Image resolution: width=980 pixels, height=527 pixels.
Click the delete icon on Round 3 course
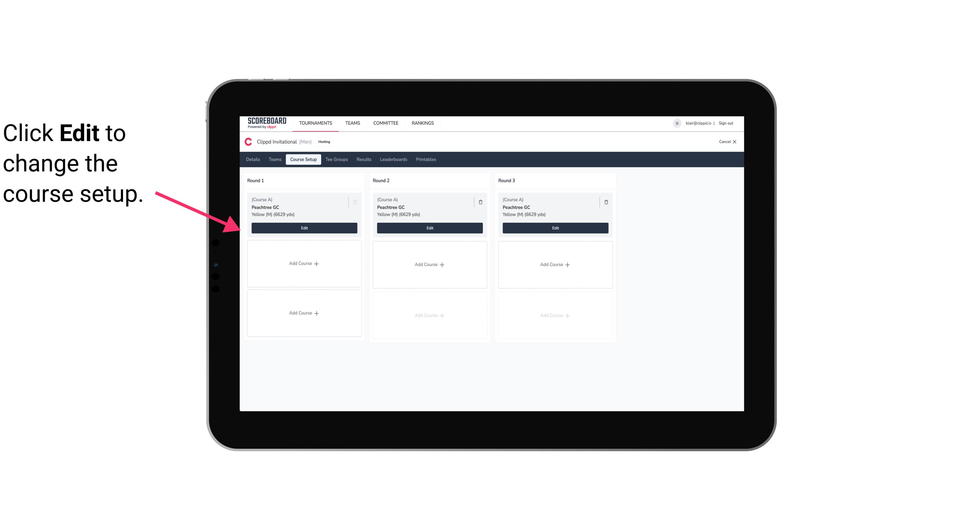(x=606, y=202)
